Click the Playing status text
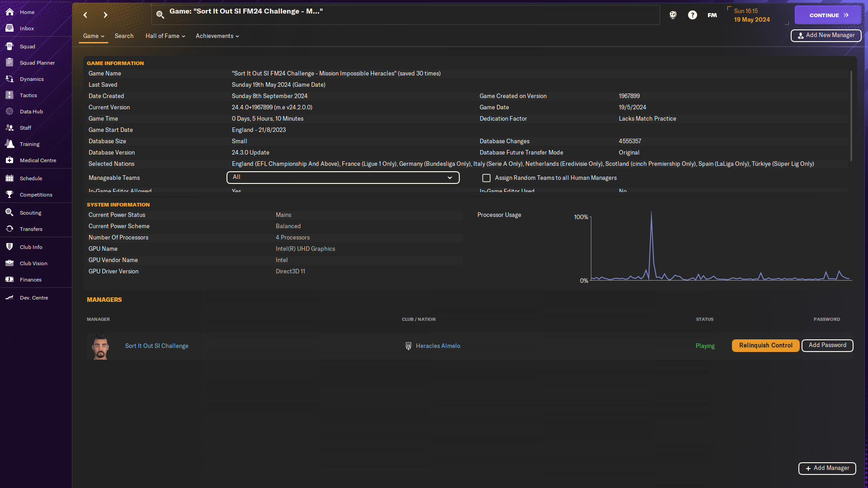Viewport: 868px width, 488px height. pyautogui.click(x=705, y=346)
